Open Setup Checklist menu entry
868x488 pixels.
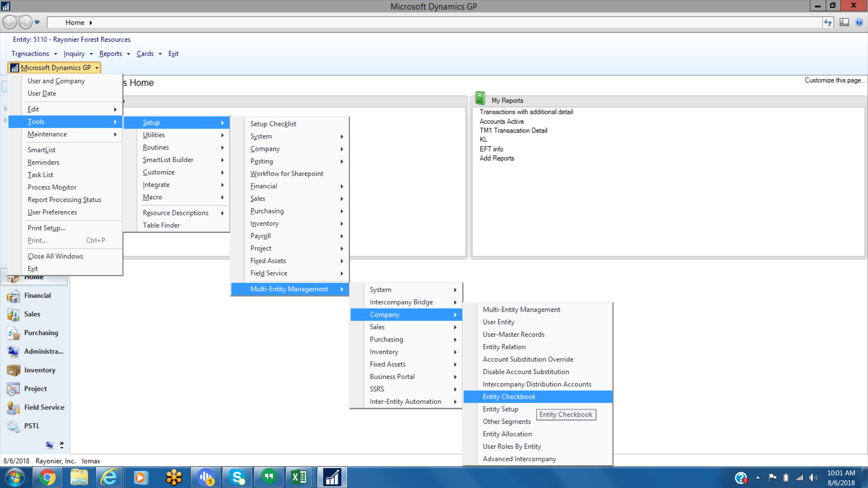coord(290,124)
